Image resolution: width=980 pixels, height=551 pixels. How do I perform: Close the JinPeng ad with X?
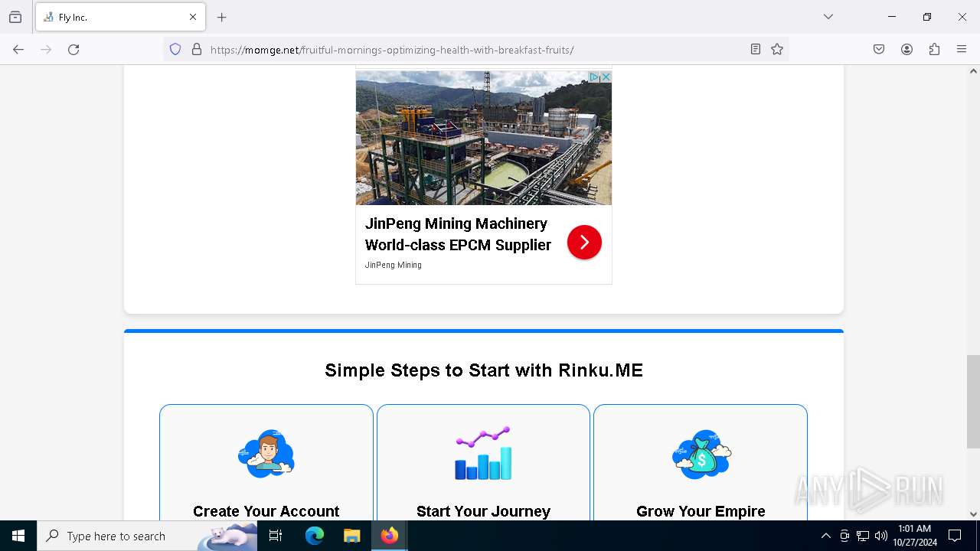click(606, 77)
